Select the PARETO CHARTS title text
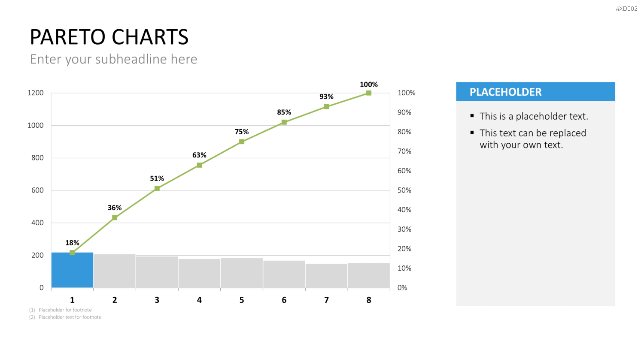Screen dimensions: 644x362 coord(109,37)
